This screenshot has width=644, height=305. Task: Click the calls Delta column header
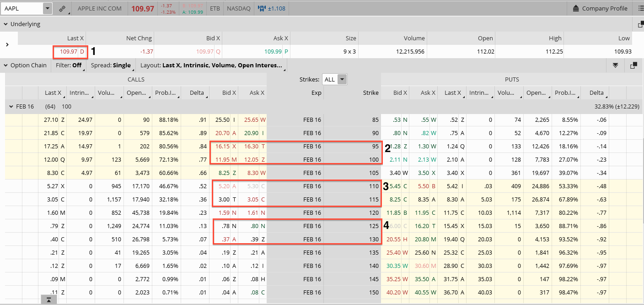pyautogui.click(x=196, y=93)
